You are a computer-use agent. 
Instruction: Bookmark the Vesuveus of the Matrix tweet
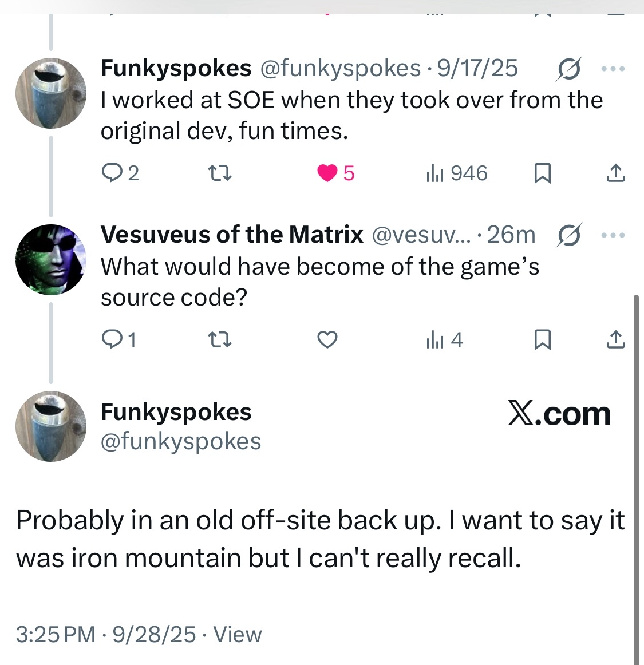tap(542, 340)
